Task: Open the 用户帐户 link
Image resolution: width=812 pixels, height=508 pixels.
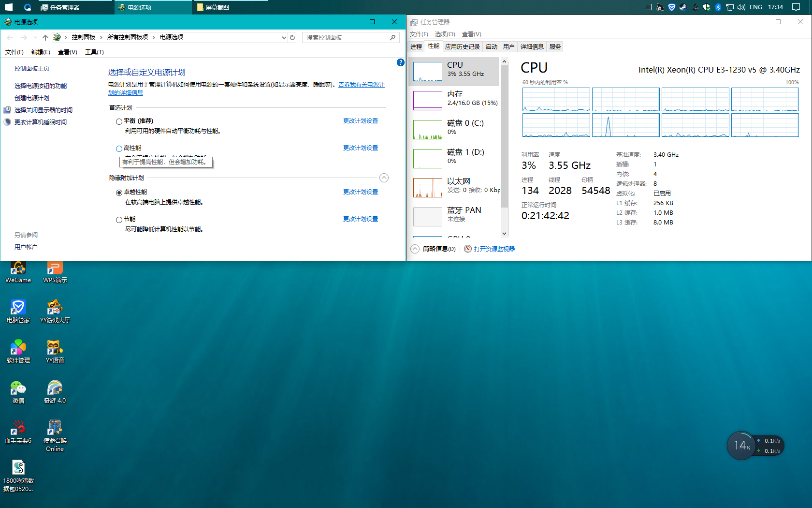Action: click(26, 247)
